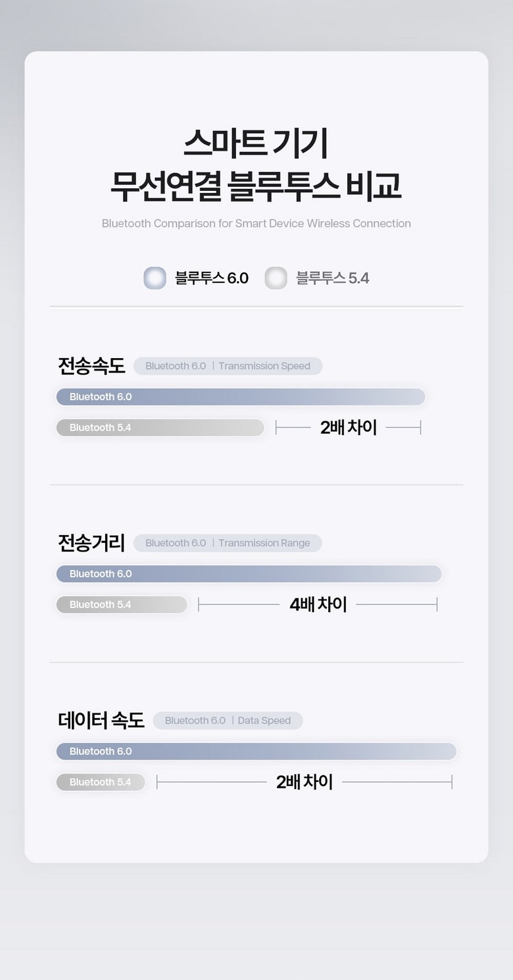
Task: Click 2배 차이 label in 전송속도 section
Action: 349,428
